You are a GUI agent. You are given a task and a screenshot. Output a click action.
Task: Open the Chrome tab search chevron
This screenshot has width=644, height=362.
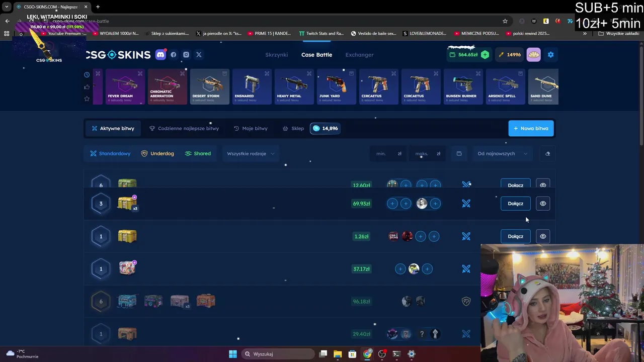click(x=7, y=7)
